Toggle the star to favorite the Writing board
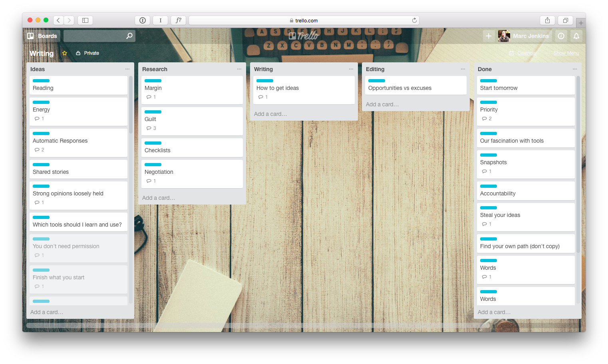 click(x=64, y=53)
